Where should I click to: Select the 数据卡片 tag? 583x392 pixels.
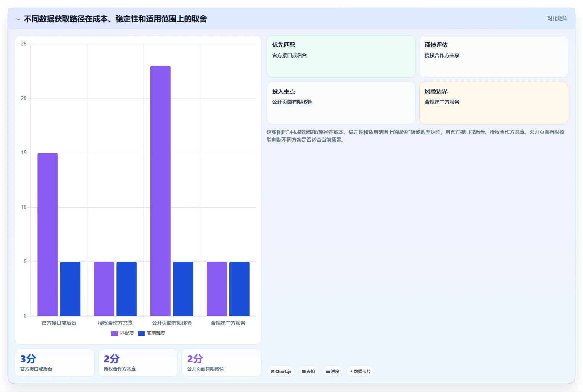pyautogui.click(x=360, y=371)
